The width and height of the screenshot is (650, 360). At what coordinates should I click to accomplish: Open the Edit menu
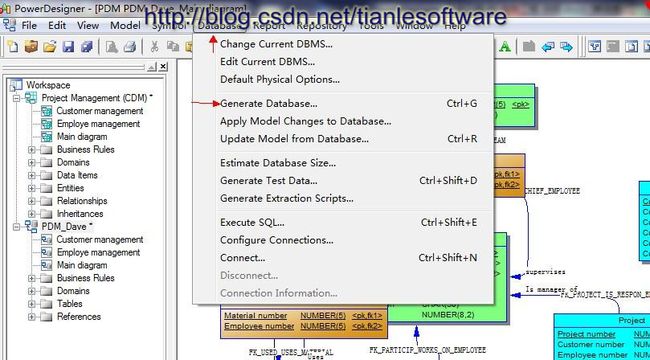[x=57, y=25]
